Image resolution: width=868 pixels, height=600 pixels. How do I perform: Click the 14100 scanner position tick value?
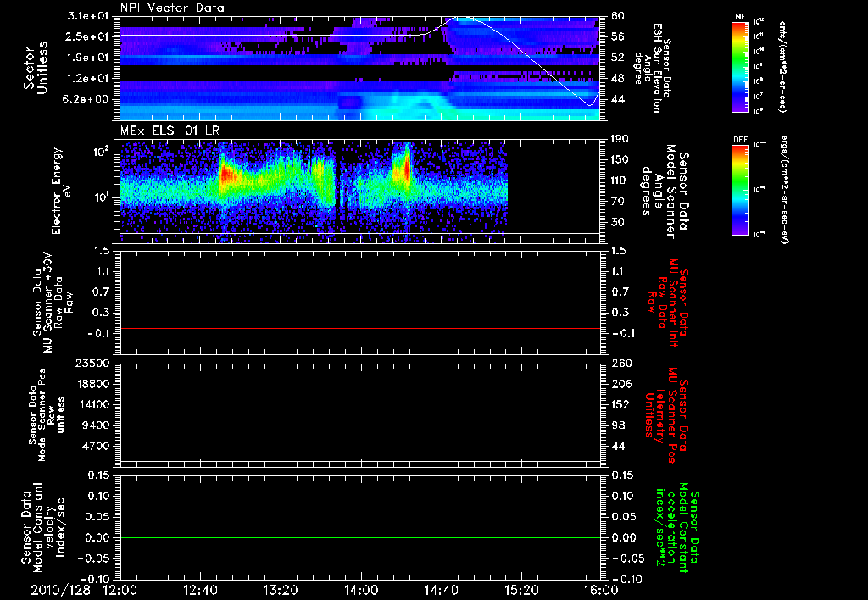[92, 404]
